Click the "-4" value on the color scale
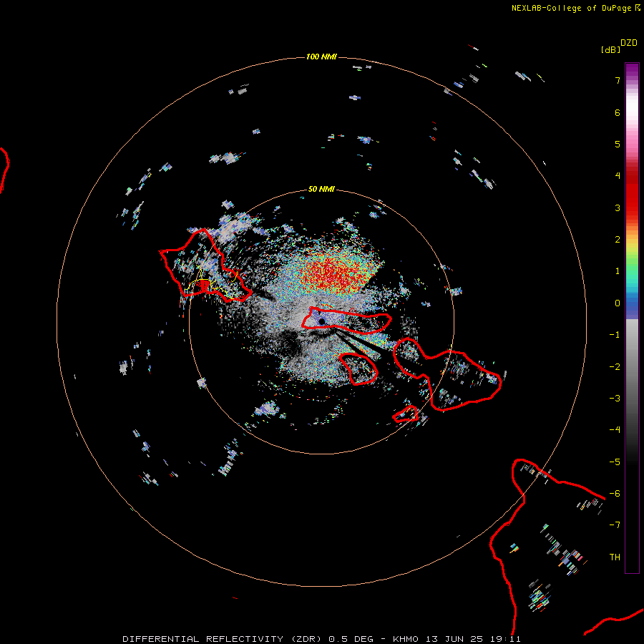Screen dimensions: 644x644 tap(615, 430)
